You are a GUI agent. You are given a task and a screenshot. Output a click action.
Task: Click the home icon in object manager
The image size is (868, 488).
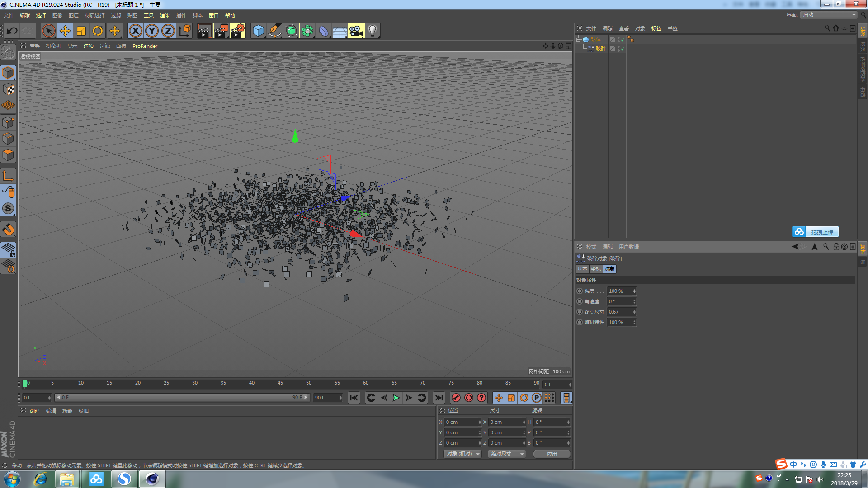[836, 28]
